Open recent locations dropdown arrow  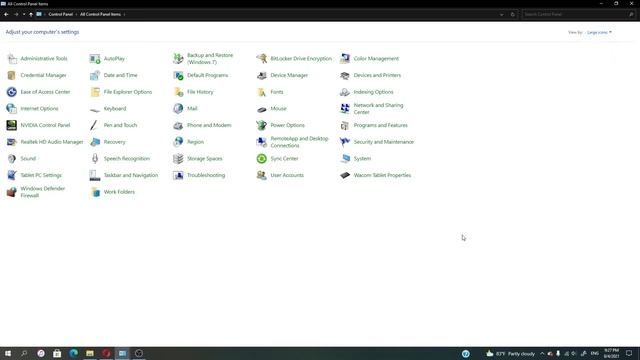24,14
